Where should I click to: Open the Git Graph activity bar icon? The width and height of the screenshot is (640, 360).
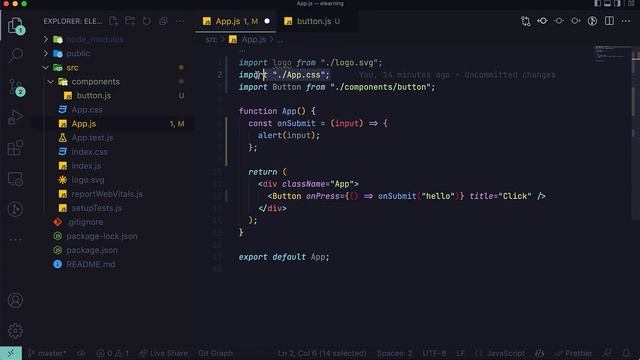[x=16, y=209]
